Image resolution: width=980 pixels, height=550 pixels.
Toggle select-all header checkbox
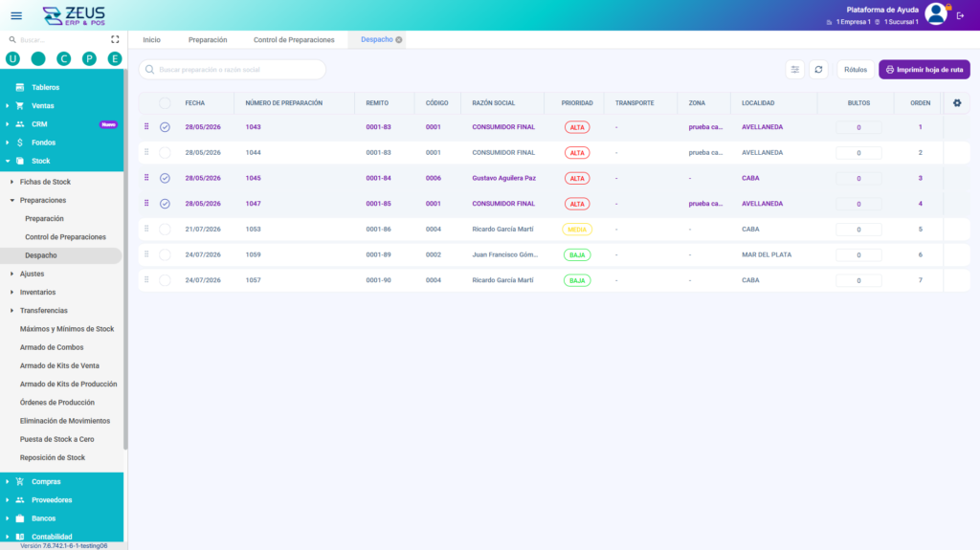(165, 103)
